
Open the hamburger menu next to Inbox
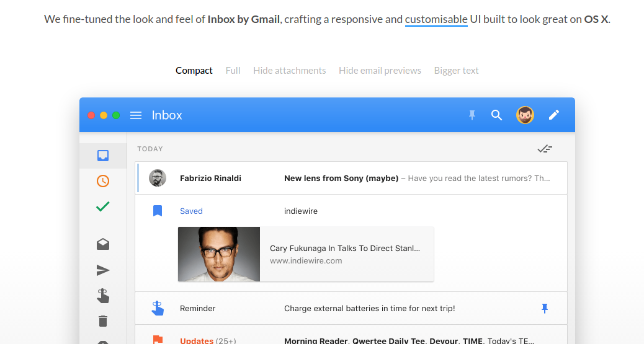pyautogui.click(x=135, y=115)
